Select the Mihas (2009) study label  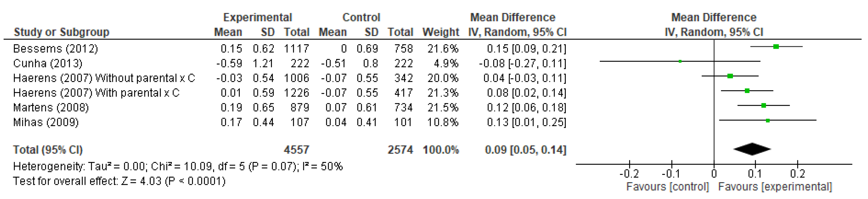click(x=46, y=122)
